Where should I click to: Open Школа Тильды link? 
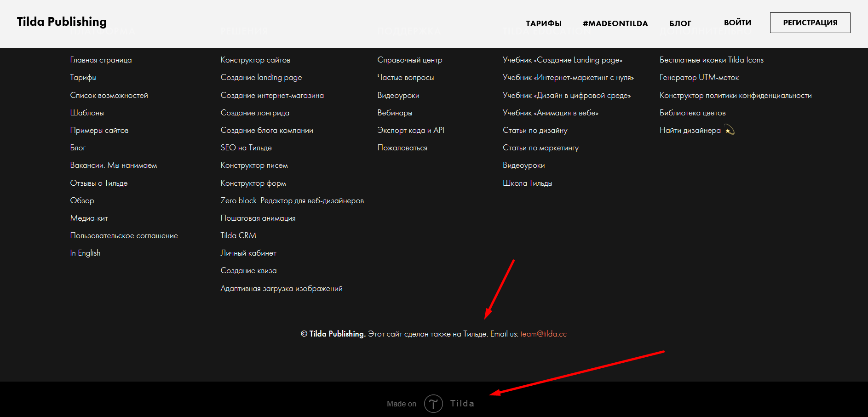[x=527, y=183]
